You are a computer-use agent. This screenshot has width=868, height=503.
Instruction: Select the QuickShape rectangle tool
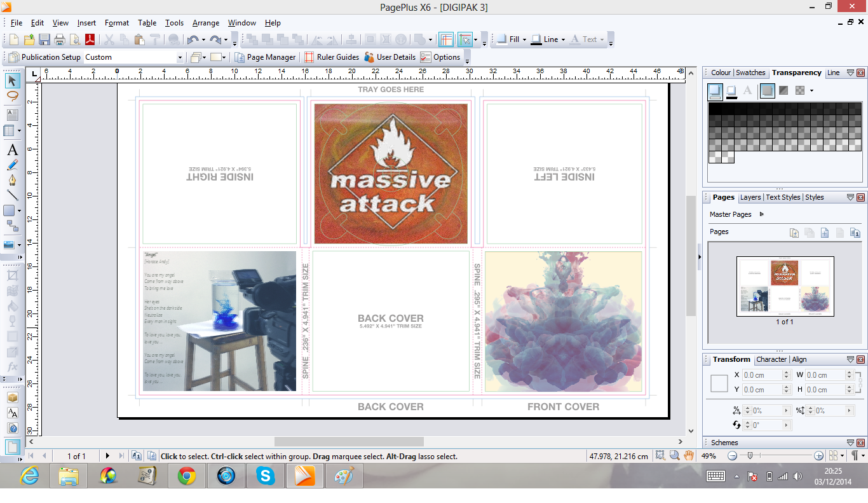(10, 210)
